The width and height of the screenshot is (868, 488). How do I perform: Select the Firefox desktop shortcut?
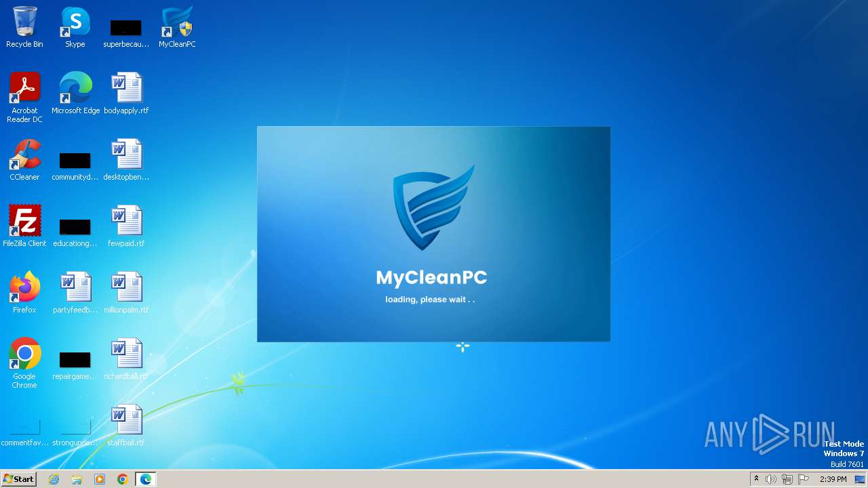click(24, 293)
